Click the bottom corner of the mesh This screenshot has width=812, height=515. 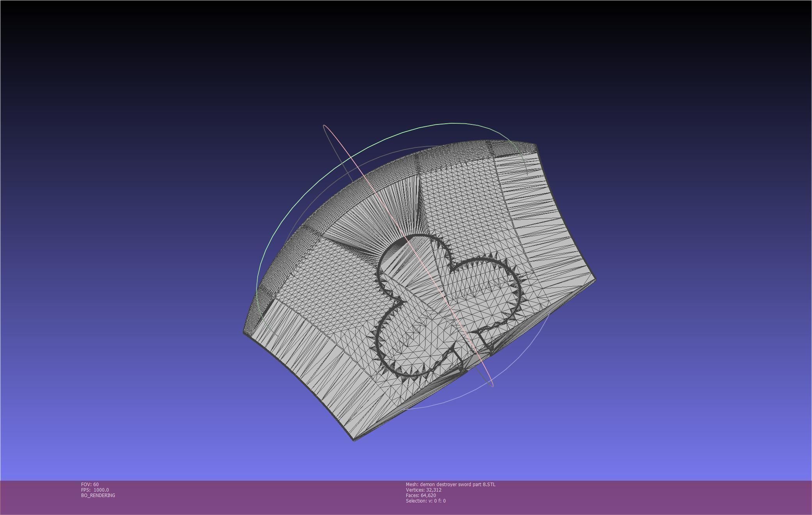tap(354, 439)
